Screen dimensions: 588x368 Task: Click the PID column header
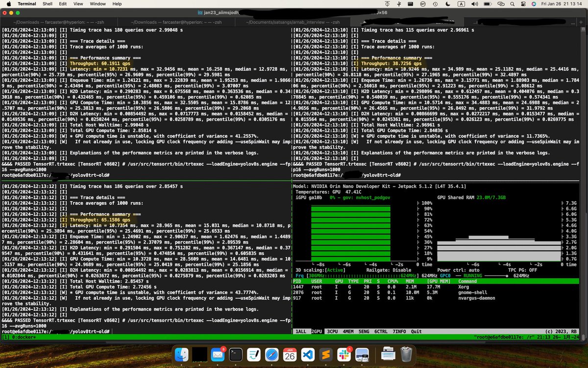pyautogui.click(x=298, y=281)
